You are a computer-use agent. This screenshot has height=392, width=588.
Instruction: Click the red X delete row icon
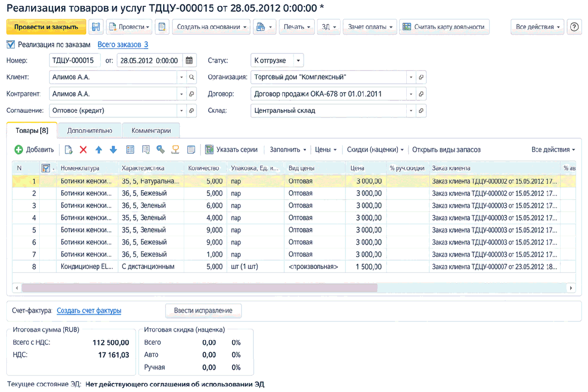[83, 149]
